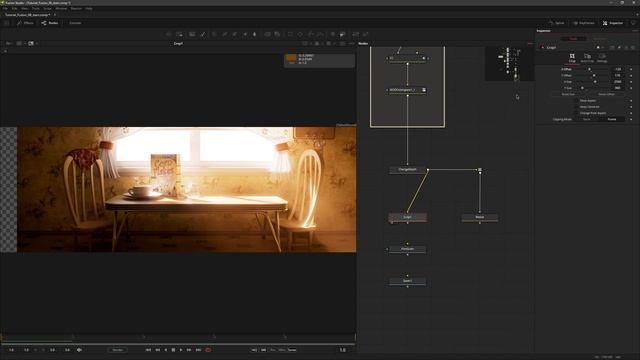The width and height of the screenshot is (640, 360).
Task: Click the Render button
Action: (118, 350)
